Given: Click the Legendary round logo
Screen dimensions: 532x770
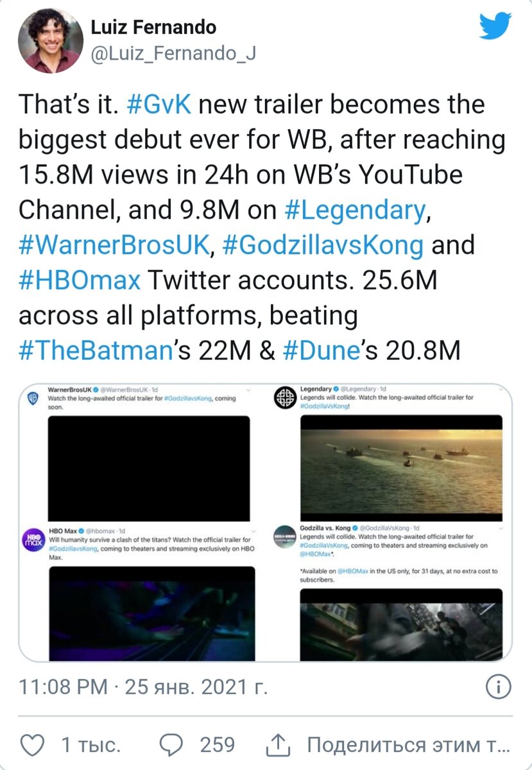Looking at the screenshot, I should (x=283, y=399).
